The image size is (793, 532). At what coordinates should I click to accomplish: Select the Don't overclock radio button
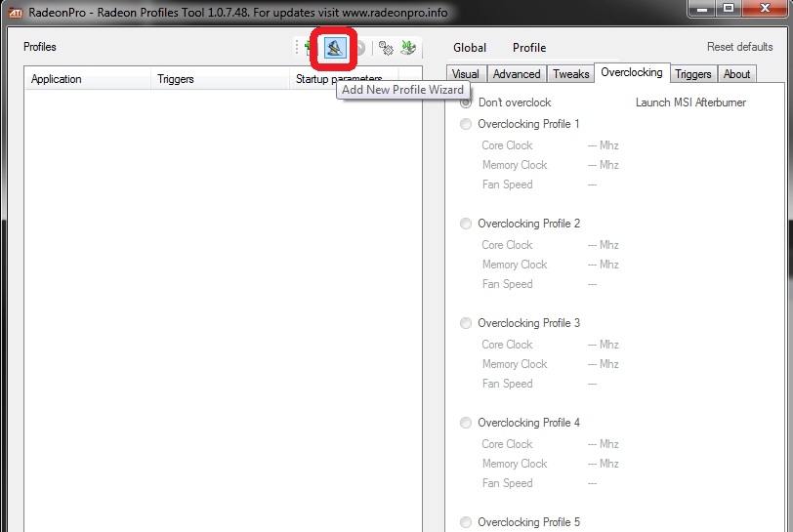465,102
